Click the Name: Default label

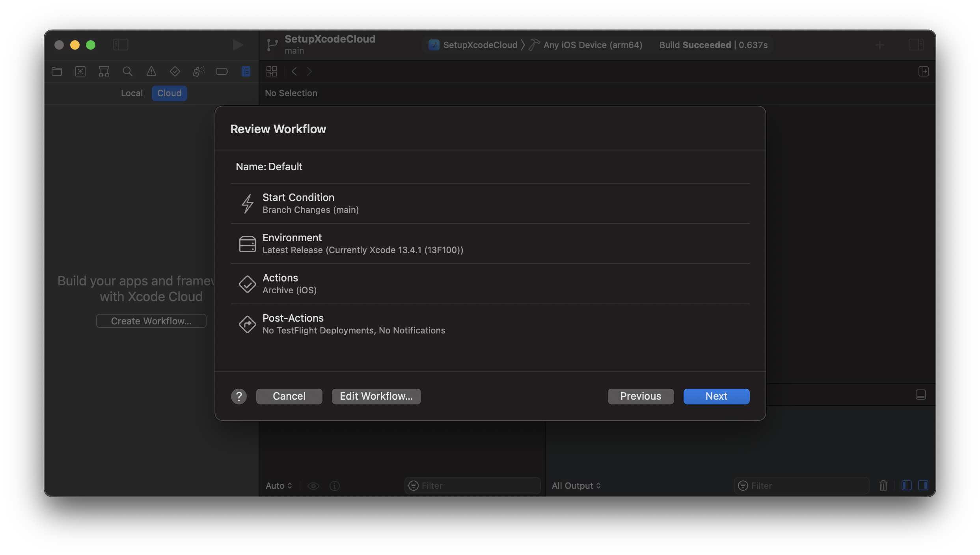click(269, 167)
